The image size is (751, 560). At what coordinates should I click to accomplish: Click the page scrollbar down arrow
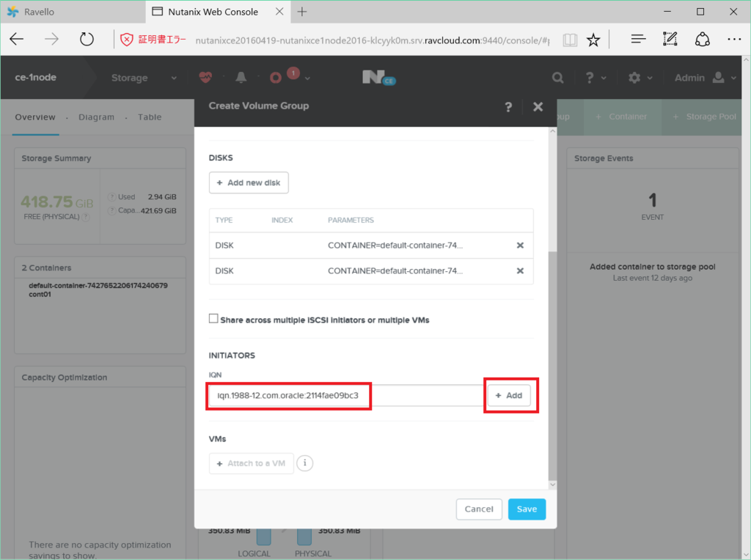(x=746, y=554)
